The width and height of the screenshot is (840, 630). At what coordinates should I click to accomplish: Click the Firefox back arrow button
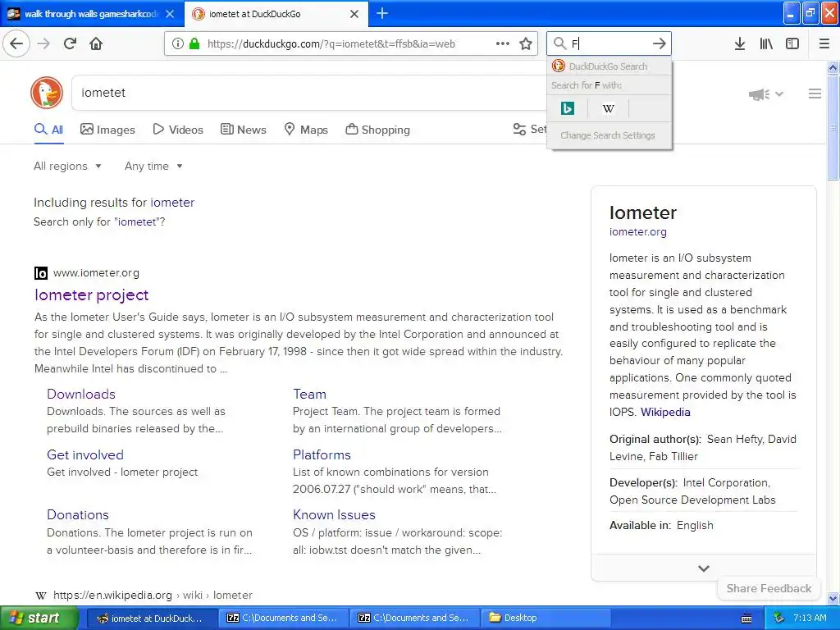16,43
